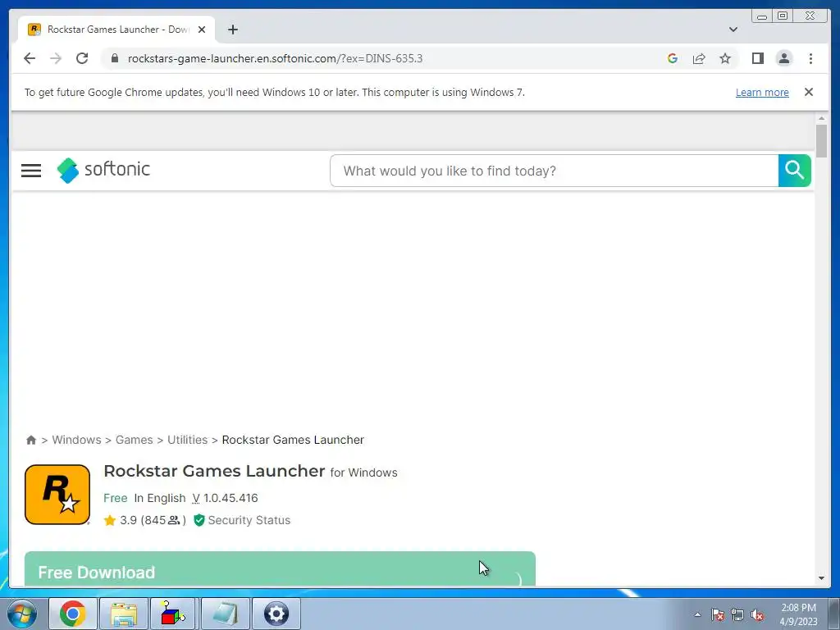Image resolution: width=840 pixels, height=630 pixels.
Task: Click the Softonic logo
Action: (103, 170)
